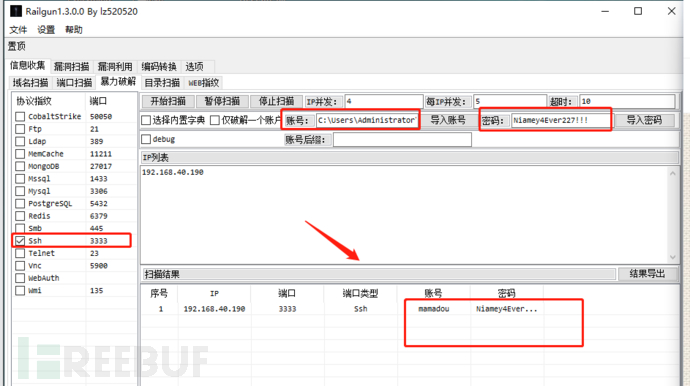The height and width of the screenshot is (386, 690).
Task: Open the WEB指纹 sub-tab
Action: coord(203,82)
